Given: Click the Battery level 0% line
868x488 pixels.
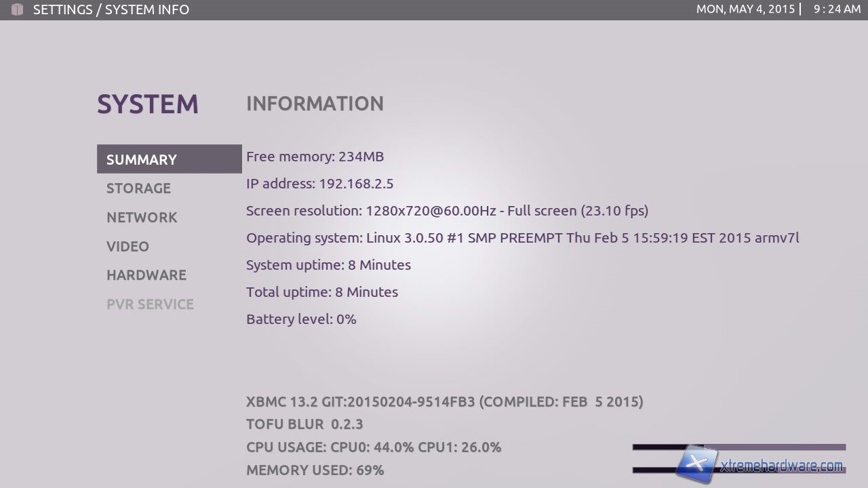Looking at the screenshot, I should (301, 319).
